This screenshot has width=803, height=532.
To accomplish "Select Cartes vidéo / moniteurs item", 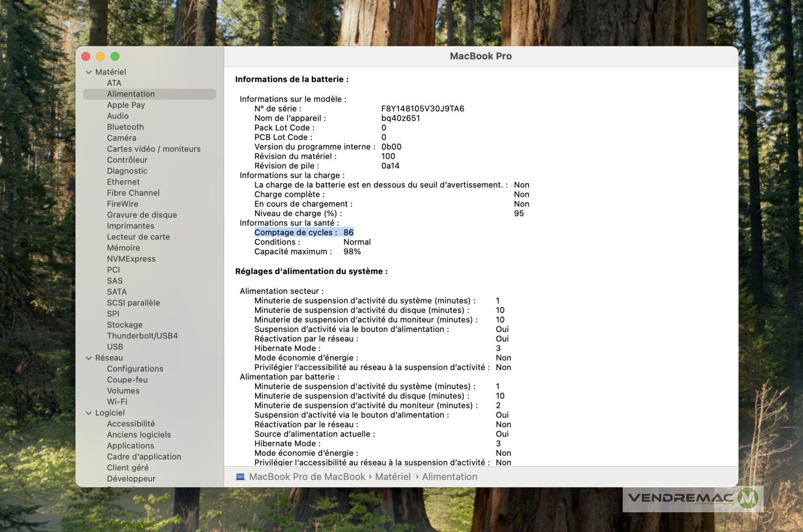I will 153,149.
